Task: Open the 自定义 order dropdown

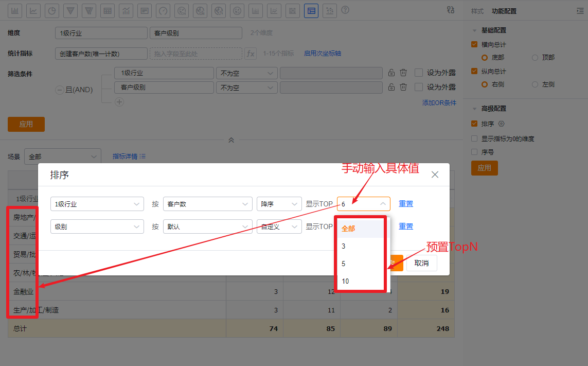Action: 279,226
